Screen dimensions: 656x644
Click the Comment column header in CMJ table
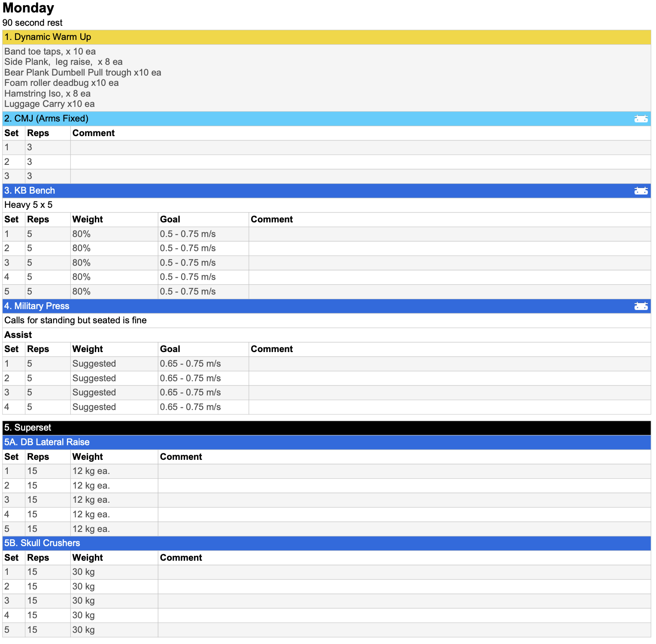pos(94,133)
